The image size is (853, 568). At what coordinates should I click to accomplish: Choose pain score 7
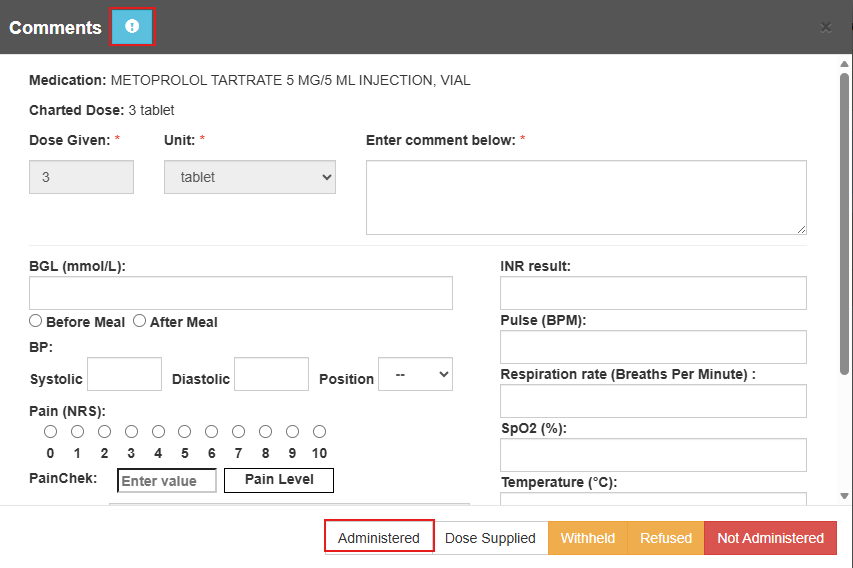238,431
